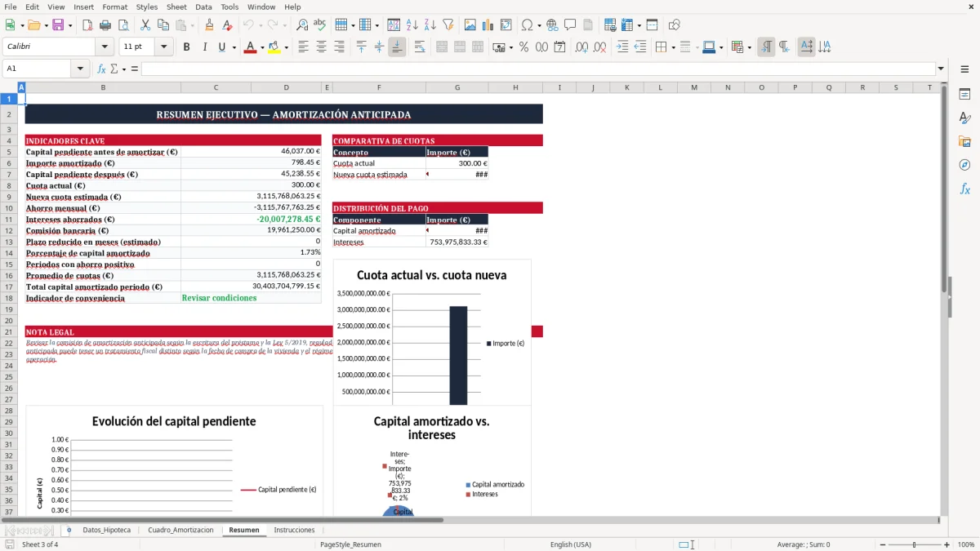980x551 pixels.
Task: Open Background Color dropdown arrow
Action: point(286,47)
